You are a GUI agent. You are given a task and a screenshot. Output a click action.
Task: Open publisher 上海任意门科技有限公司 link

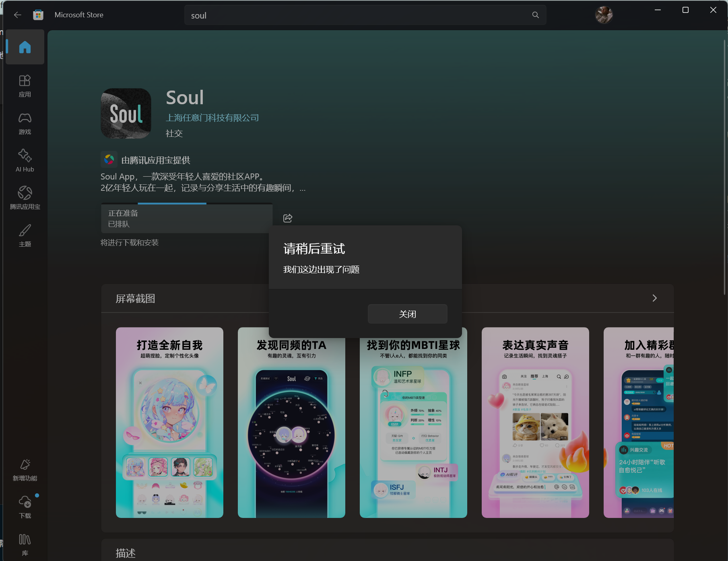click(212, 118)
